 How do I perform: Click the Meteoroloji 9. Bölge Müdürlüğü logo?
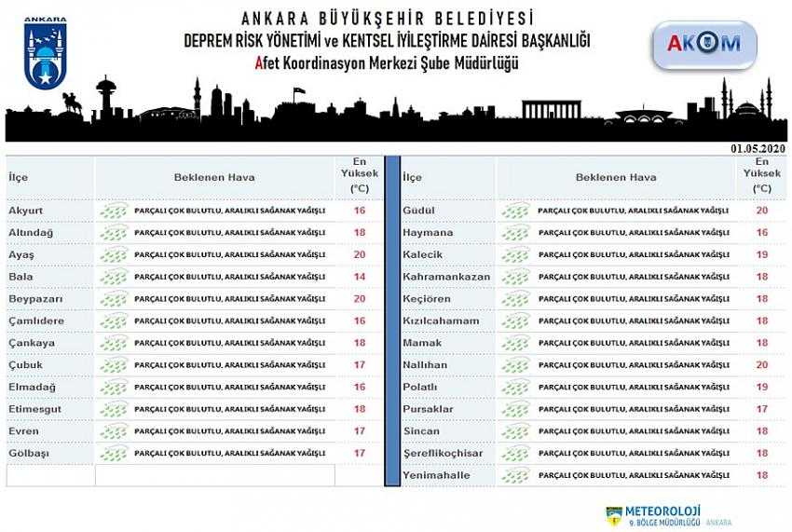(x=654, y=515)
